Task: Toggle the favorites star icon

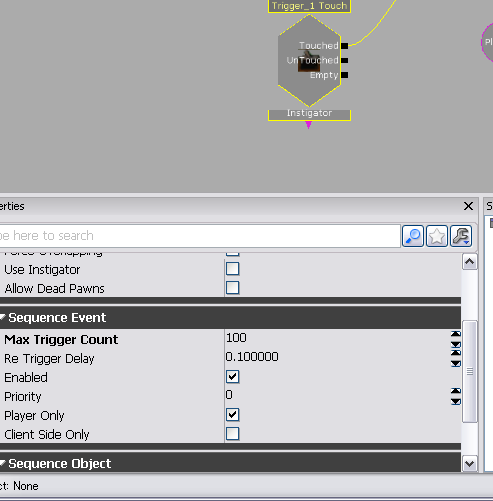Action: (x=437, y=236)
